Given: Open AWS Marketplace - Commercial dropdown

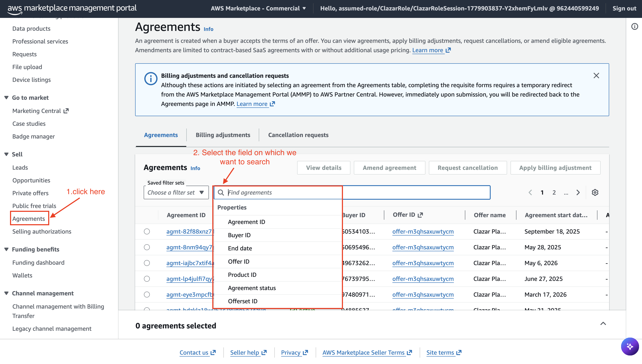Looking at the screenshot, I should (x=258, y=8).
